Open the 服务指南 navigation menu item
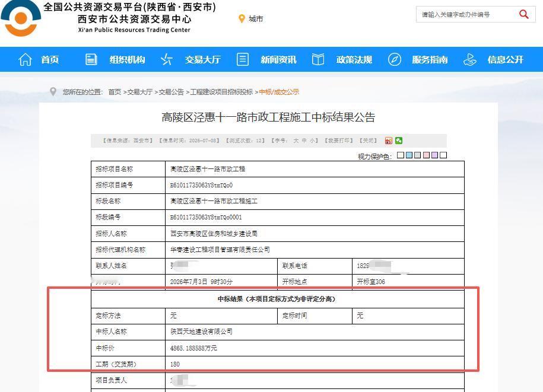The width and height of the screenshot is (543, 392). coord(430,59)
